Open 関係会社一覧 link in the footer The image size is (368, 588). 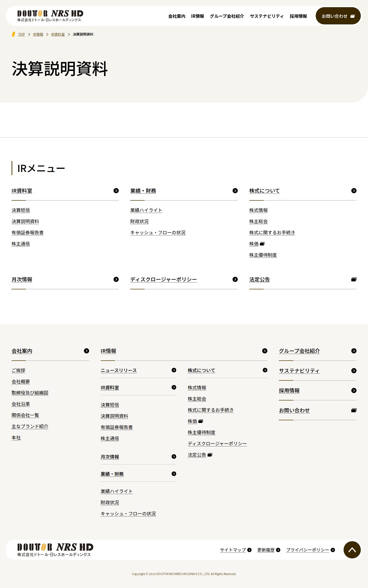click(x=25, y=415)
